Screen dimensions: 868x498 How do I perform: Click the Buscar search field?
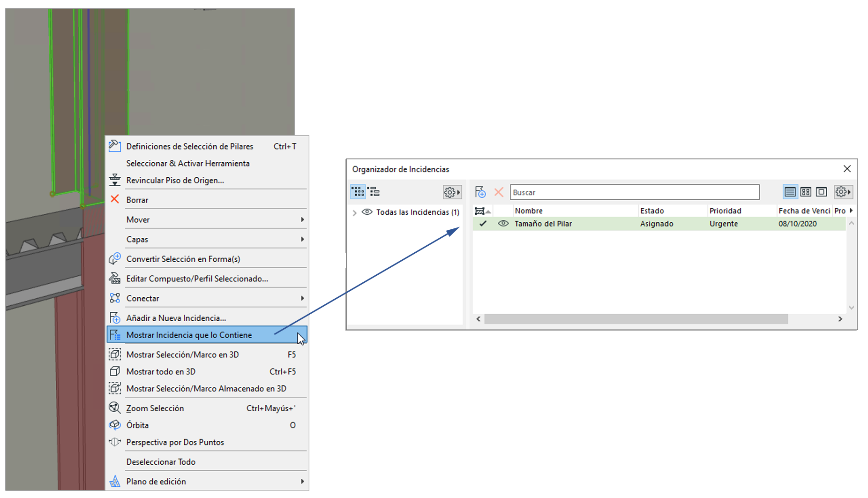(x=635, y=192)
